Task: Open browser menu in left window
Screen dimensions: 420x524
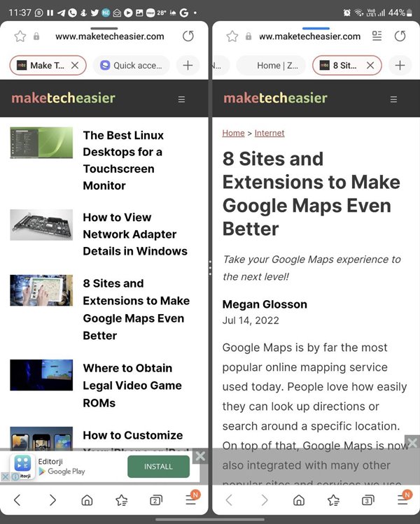Action: click(191, 500)
